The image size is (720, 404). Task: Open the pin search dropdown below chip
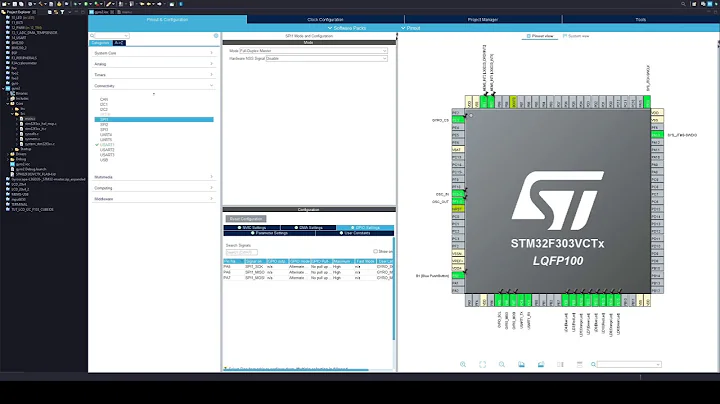[x=629, y=364]
